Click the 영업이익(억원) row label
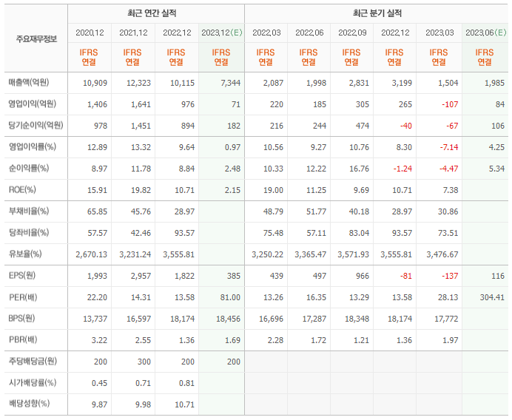Image resolution: width=512 pixels, height=420 pixels. tap(32, 104)
